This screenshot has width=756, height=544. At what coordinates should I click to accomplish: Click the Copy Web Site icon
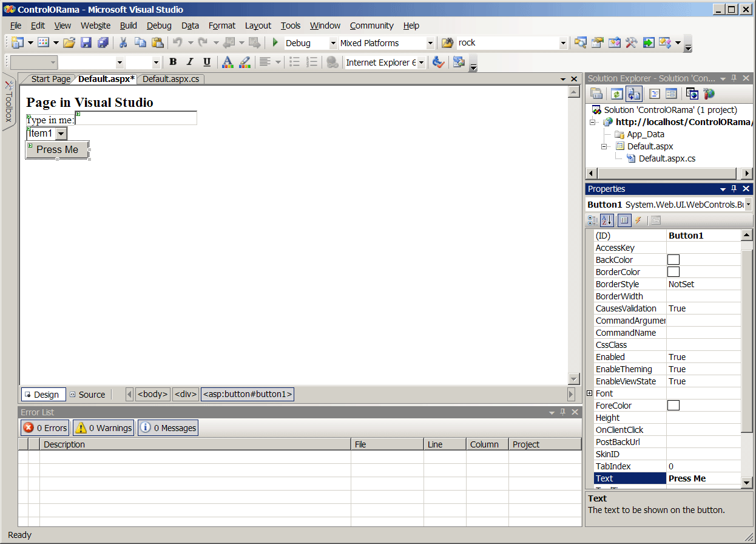692,93
